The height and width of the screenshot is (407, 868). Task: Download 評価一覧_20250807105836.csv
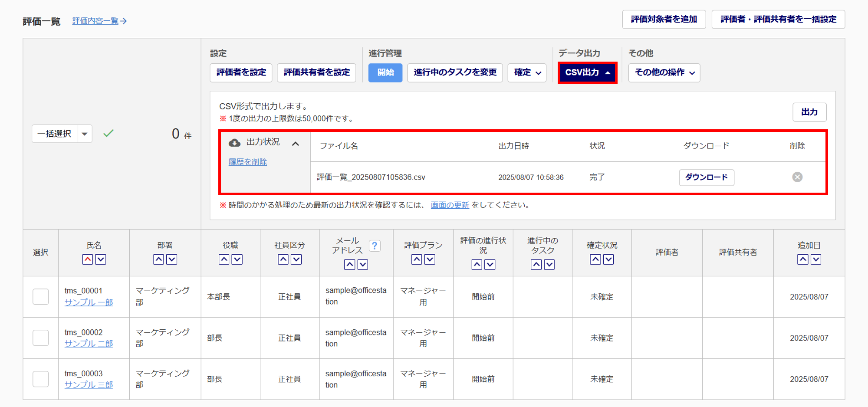(x=707, y=177)
